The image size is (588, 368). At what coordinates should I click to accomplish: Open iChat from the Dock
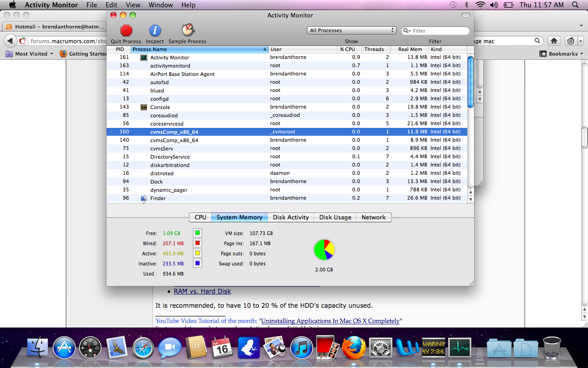pyautogui.click(x=170, y=348)
